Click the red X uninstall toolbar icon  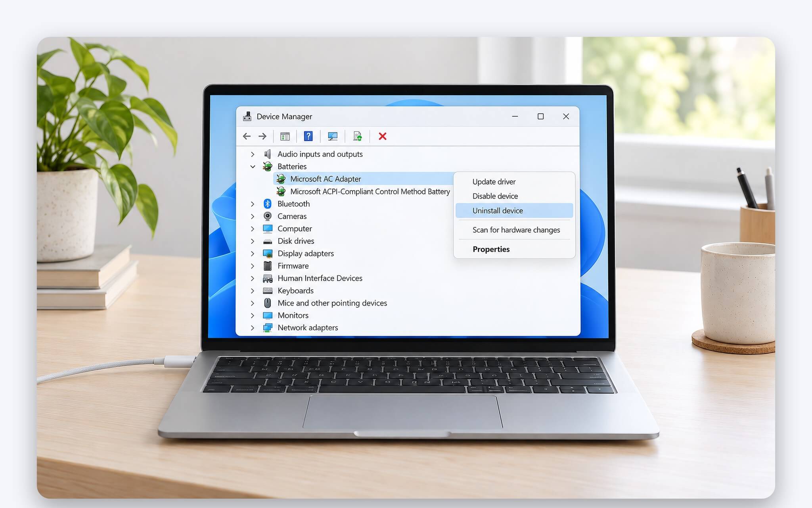[383, 137]
